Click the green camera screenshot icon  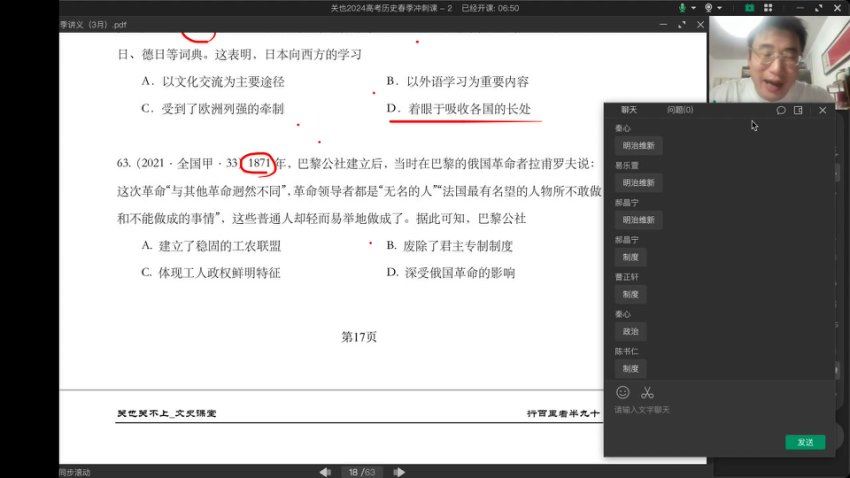(x=750, y=7)
